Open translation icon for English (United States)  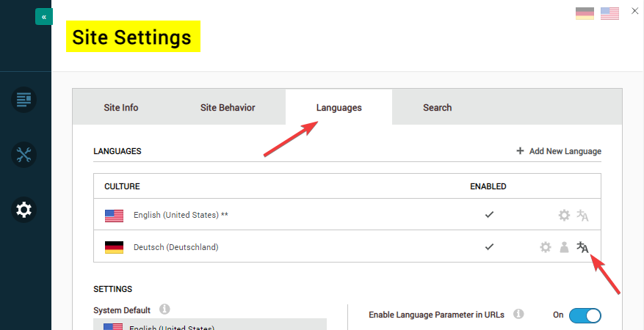[582, 215]
